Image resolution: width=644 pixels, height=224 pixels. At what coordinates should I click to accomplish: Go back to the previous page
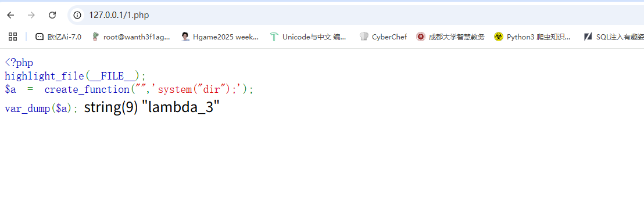point(10,15)
